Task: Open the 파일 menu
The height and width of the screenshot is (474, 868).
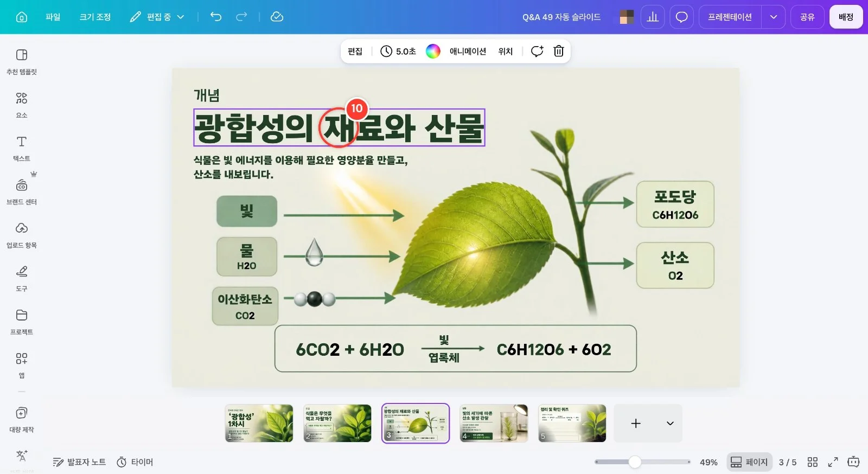Action: pyautogui.click(x=53, y=17)
